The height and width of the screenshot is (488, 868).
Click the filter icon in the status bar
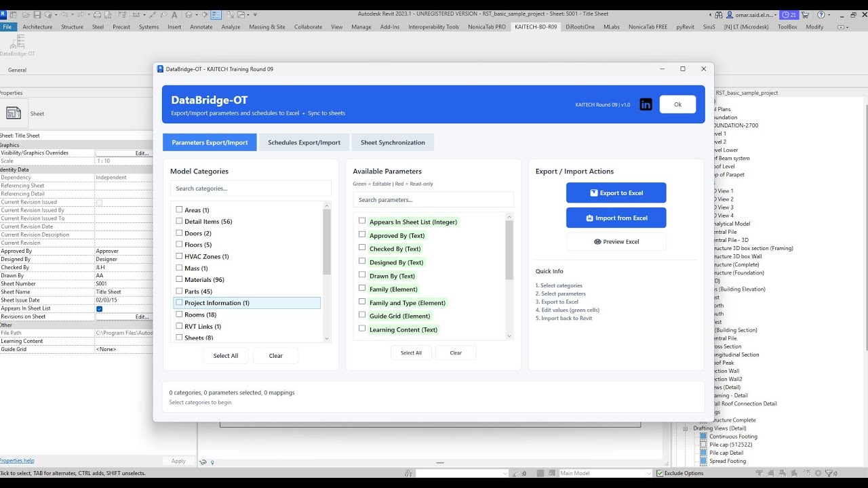point(829,473)
